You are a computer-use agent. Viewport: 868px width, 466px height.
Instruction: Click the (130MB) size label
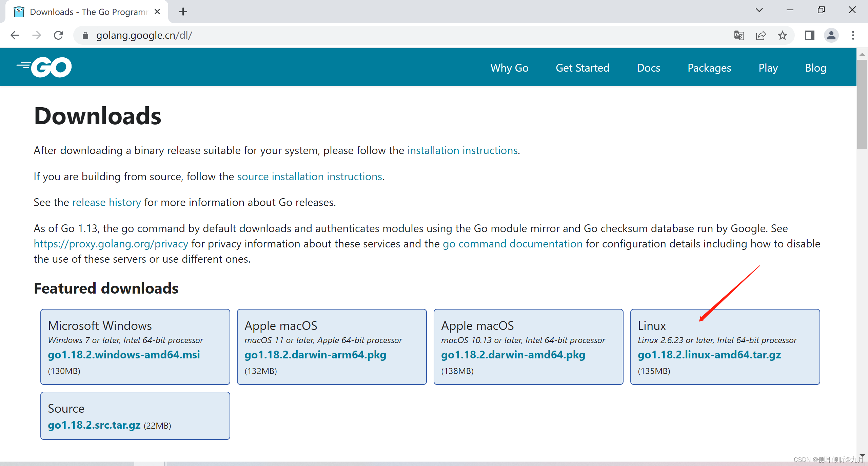pyautogui.click(x=64, y=371)
